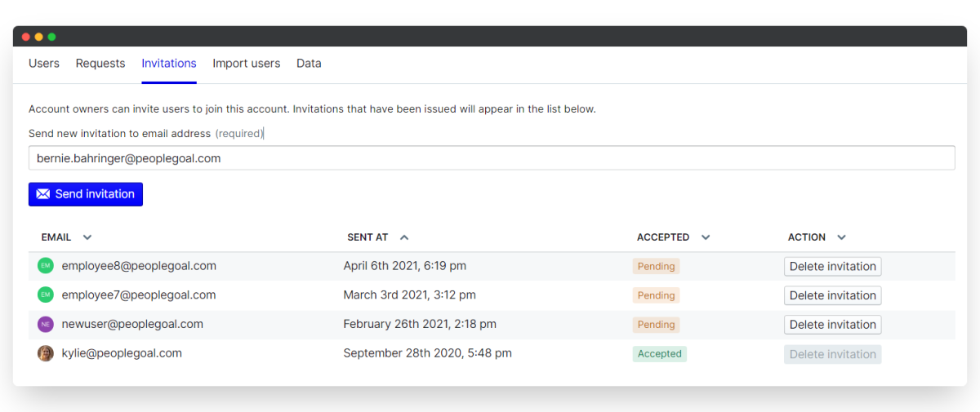
Task: Click the invitation email address field
Action: tap(492, 158)
